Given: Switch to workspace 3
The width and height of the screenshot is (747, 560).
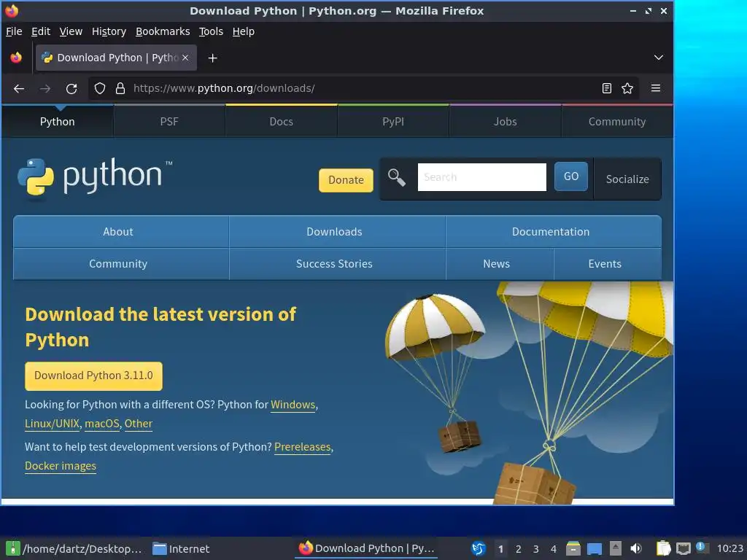Looking at the screenshot, I should coord(536,549).
